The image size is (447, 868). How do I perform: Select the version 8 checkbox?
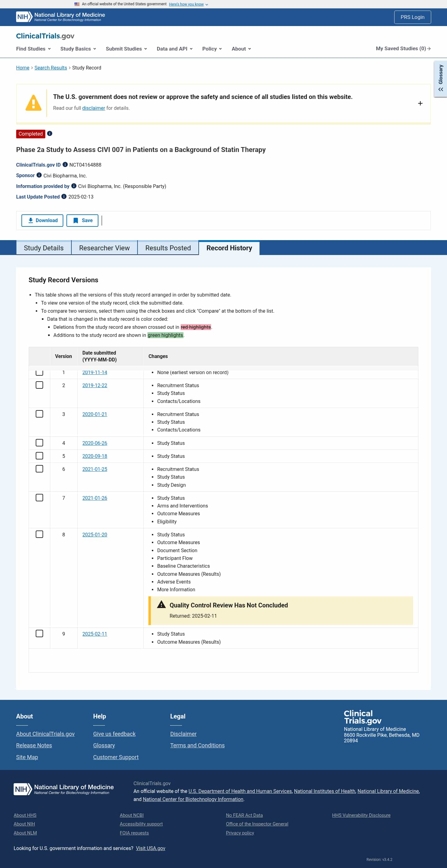39,535
